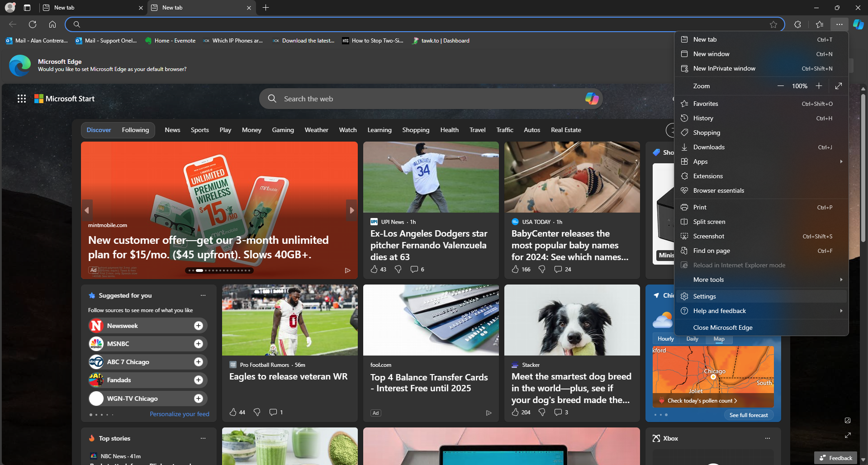Open the apps grid launcher icon
The image size is (868, 465).
click(22, 99)
